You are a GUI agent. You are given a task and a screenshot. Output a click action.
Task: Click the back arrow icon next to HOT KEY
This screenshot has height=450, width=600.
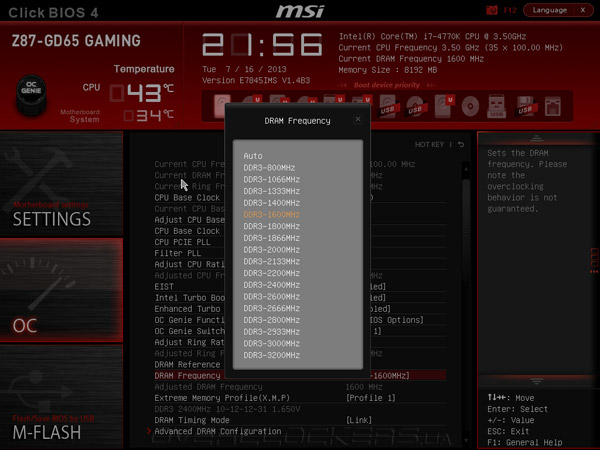tap(461, 145)
